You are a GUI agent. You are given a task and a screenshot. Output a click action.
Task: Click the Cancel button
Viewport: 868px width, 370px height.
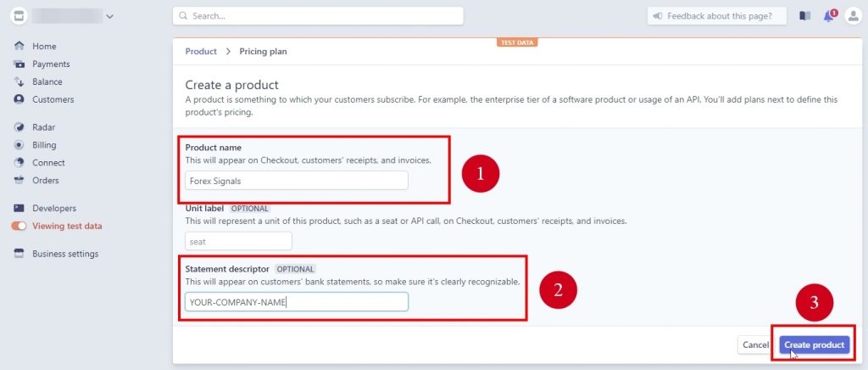(754, 345)
